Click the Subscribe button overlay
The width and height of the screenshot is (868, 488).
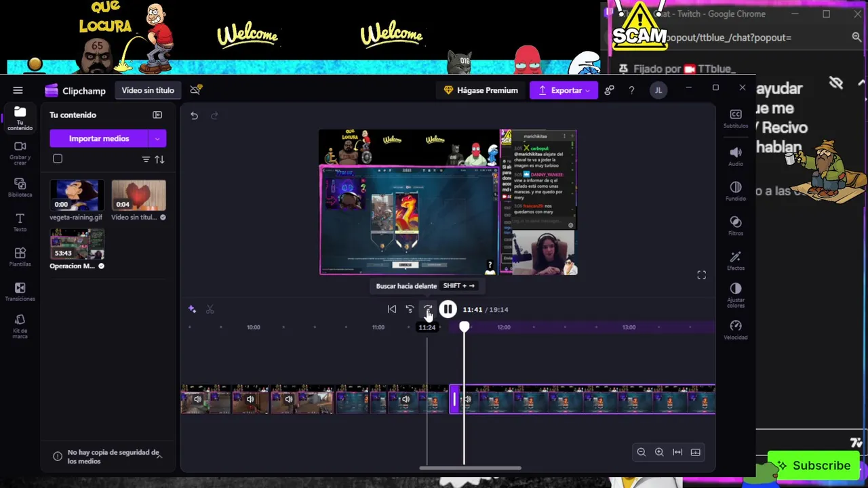(x=813, y=466)
